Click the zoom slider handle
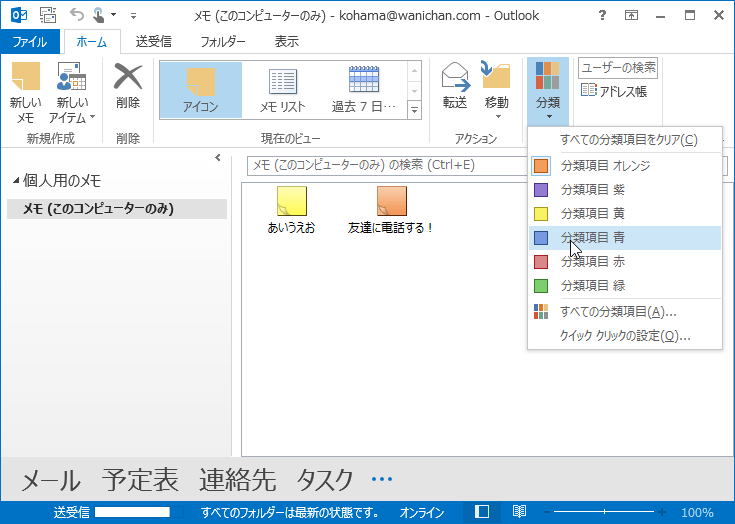This screenshot has height=524, width=735. pyautogui.click(x=604, y=512)
